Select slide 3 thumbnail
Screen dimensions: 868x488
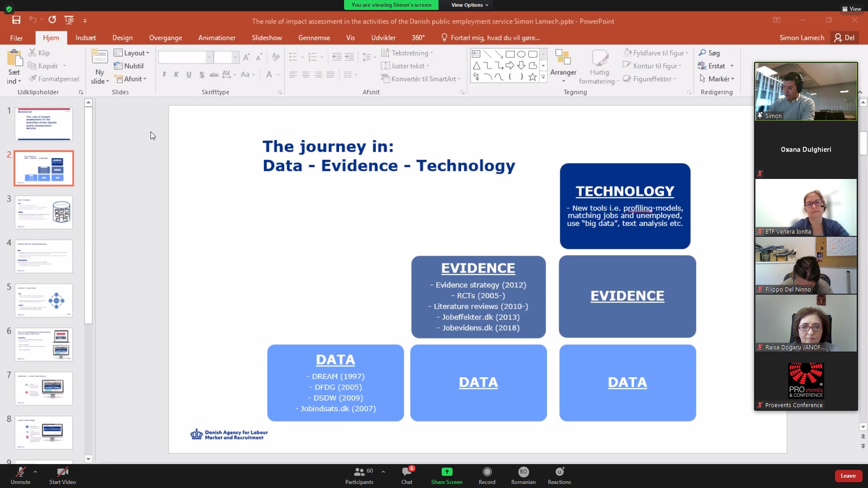pos(44,212)
